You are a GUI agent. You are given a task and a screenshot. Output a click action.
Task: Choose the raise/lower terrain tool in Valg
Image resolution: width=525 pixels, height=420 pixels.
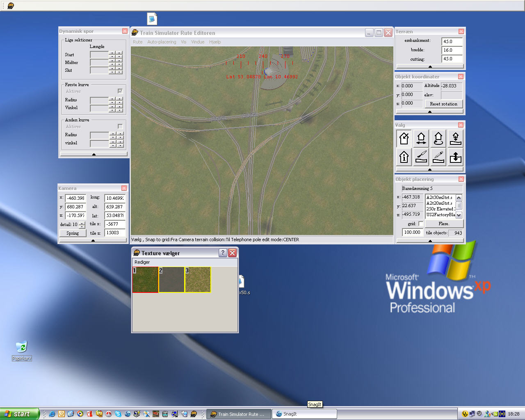pyautogui.click(x=456, y=157)
